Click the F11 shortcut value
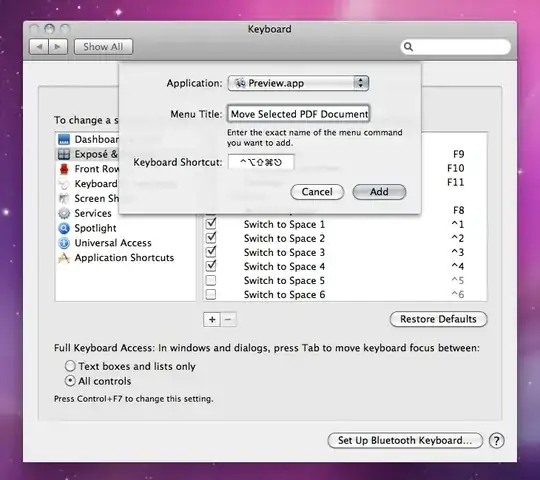This screenshot has width=540, height=480. pos(456,182)
